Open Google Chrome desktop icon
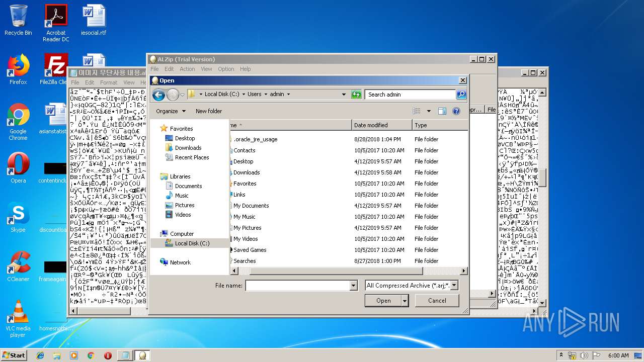This screenshot has height=362, width=644. [x=18, y=122]
